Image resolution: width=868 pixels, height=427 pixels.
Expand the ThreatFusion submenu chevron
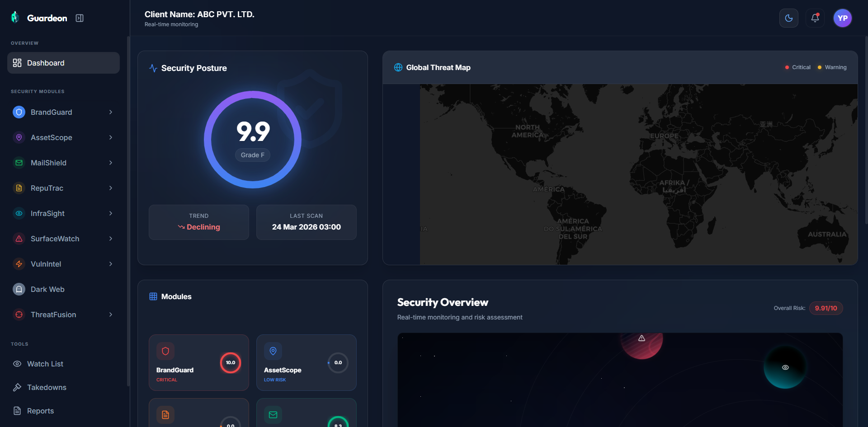click(x=111, y=314)
